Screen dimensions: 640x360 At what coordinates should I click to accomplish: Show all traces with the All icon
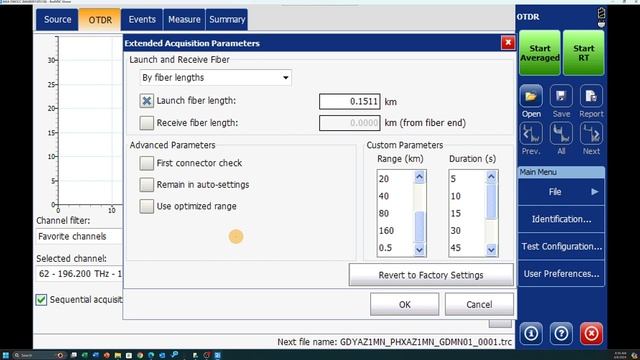click(x=561, y=133)
